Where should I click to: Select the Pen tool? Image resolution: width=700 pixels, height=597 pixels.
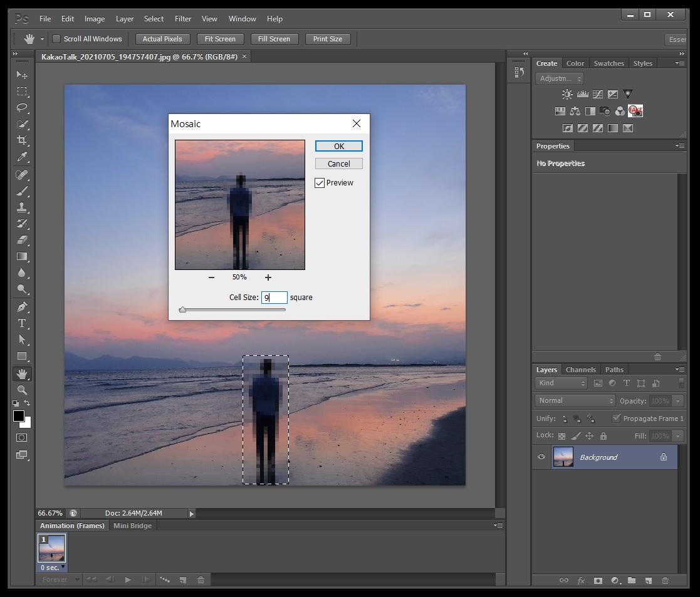tap(22, 307)
